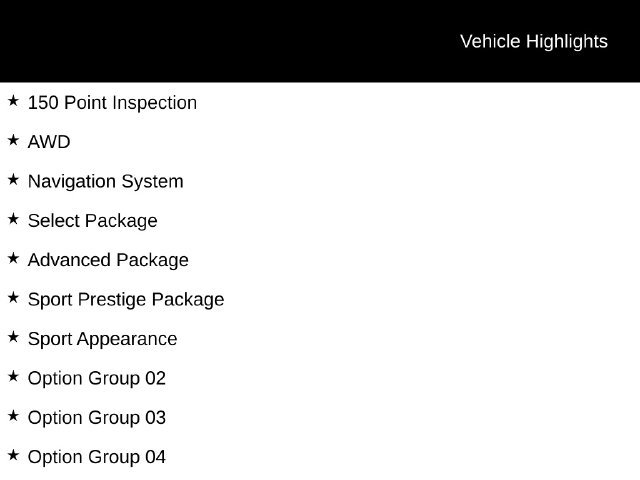Select the Option Group 02 text
This screenshot has width=640, height=480.
(x=97, y=378)
